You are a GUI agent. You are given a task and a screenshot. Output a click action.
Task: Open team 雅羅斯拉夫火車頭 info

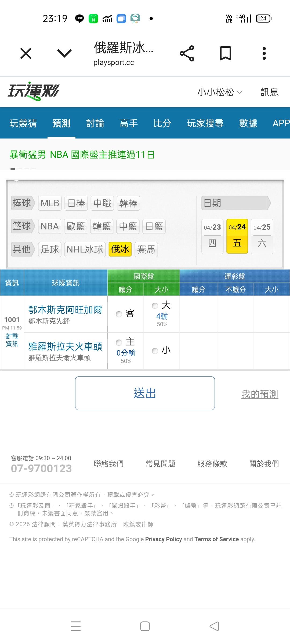(65, 347)
